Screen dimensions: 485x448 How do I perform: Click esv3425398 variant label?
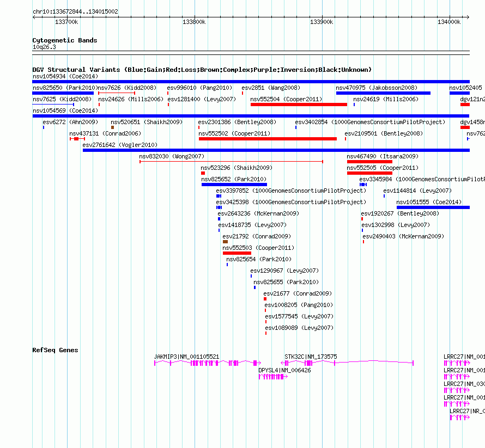[x=291, y=202]
